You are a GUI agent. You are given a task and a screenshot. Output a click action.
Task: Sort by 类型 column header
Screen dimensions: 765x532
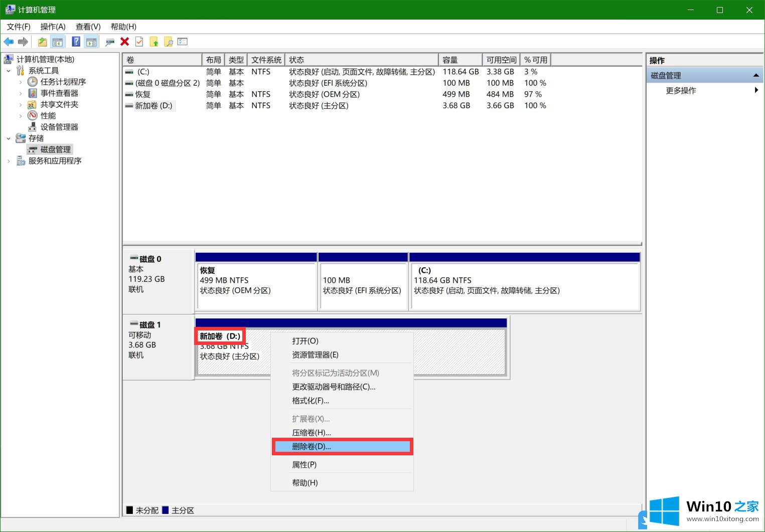coord(236,60)
